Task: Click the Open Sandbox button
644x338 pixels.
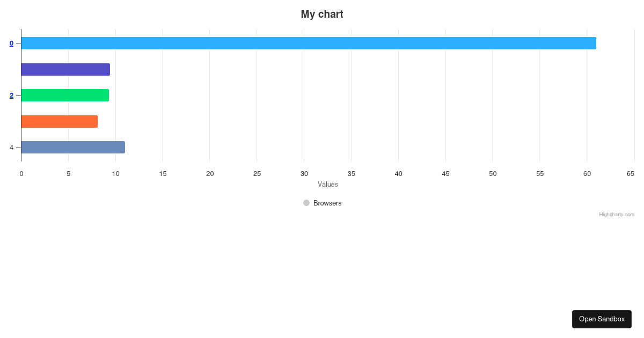Action: 602,319
